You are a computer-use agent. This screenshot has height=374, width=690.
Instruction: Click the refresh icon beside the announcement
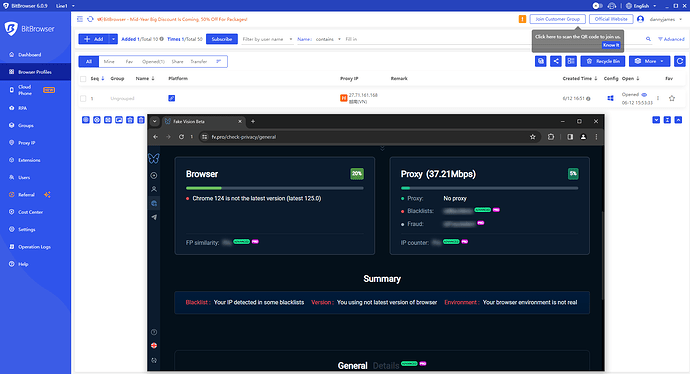[x=90, y=19]
